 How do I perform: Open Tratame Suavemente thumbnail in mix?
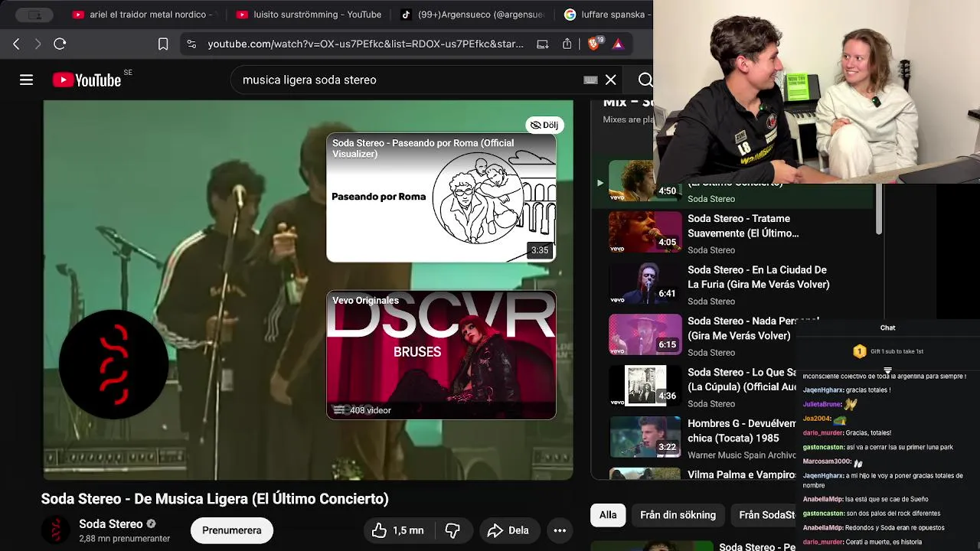coord(645,232)
